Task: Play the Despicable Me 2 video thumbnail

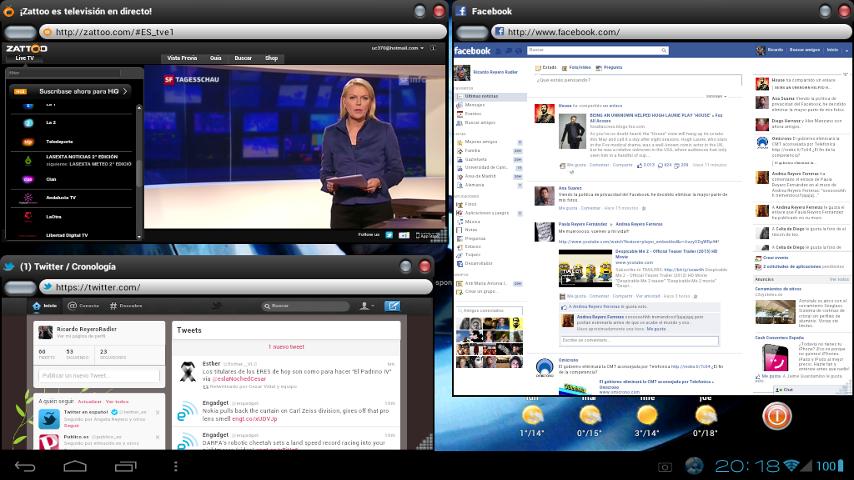Action: (x=585, y=269)
